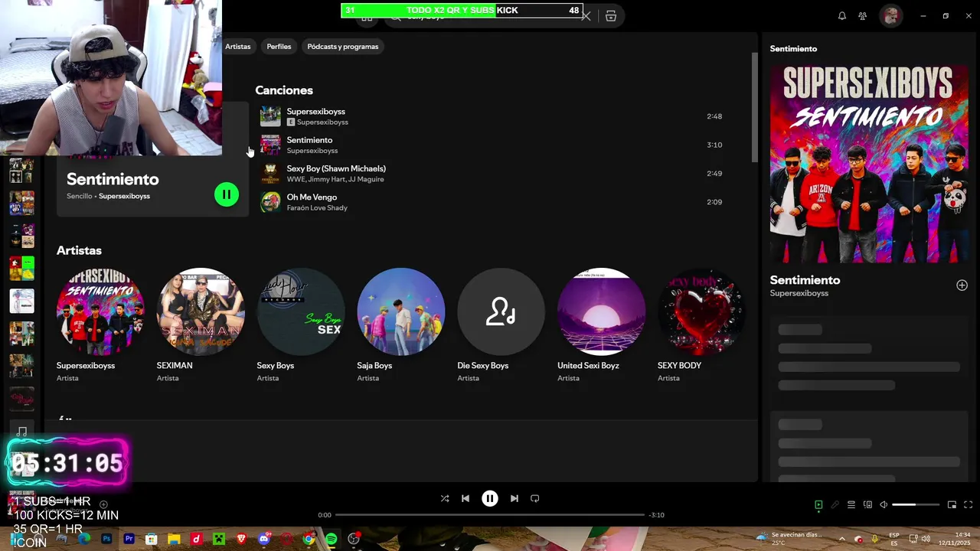Image resolution: width=980 pixels, height=551 pixels.
Task: Click the main results vertical scrollbar
Action: (x=754, y=107)
